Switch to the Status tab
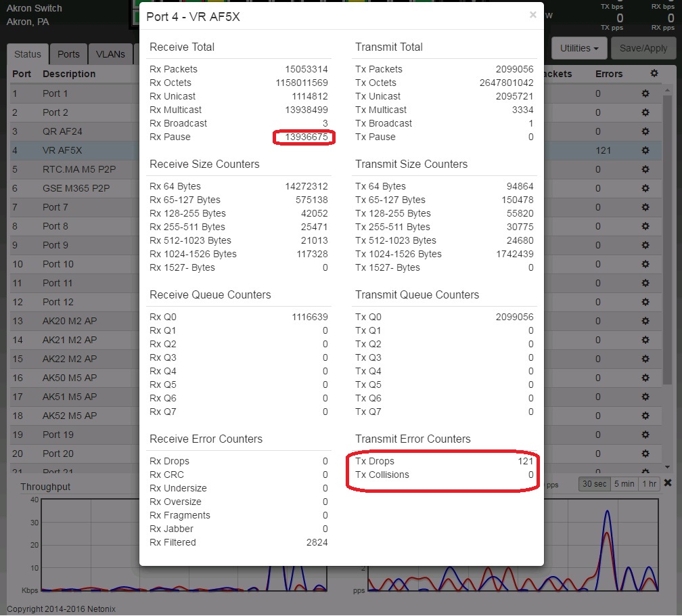The height and width of the screenshot is (616, 682). pyautogui.click(x=28, y=55)
